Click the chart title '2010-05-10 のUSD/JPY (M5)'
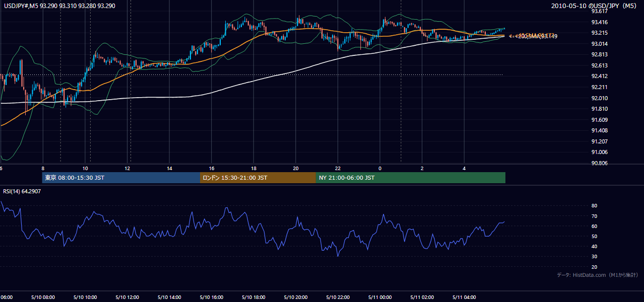The image size is (644, 302). click(x=595, y=6)
